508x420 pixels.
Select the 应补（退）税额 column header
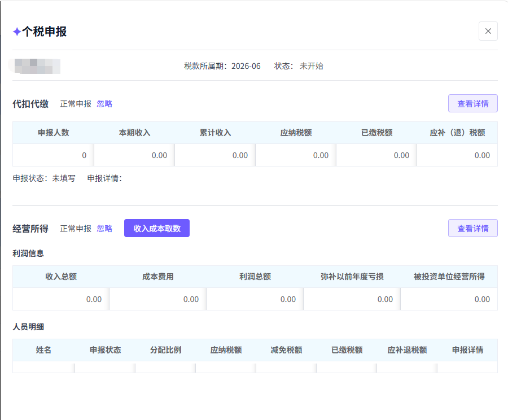[457, 133]
